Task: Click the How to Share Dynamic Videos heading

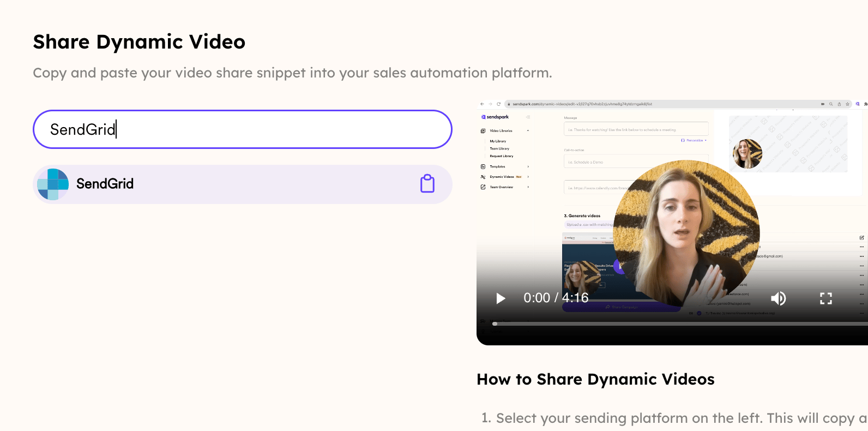Action: [595, 379]
